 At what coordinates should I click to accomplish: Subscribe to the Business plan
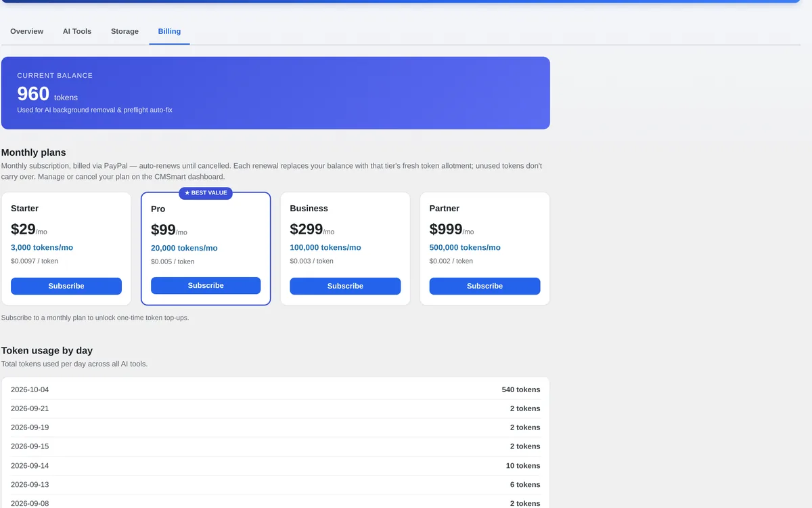coord(345,286)
